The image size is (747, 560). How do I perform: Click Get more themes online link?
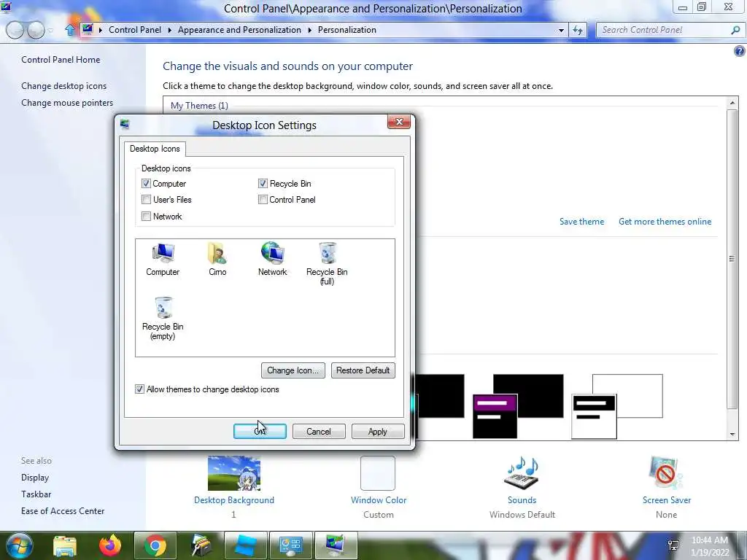(x=665, y=222)
